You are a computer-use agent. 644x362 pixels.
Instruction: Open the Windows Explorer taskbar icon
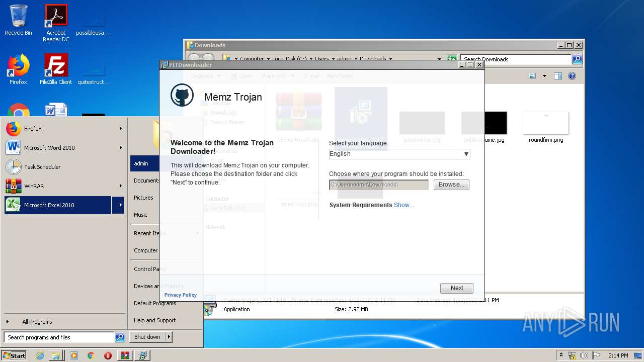[x=56, y=355]
